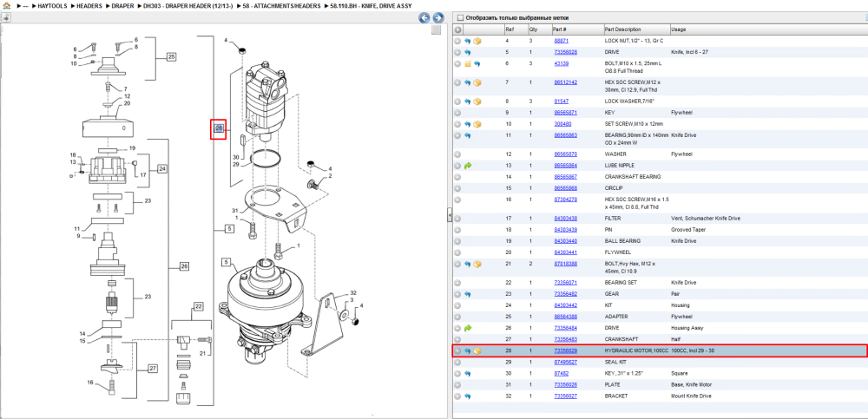Click 'Base, Knife Motor' usage text
The width and height of the screenshot is (868, 419).
(x=693, y=384)
